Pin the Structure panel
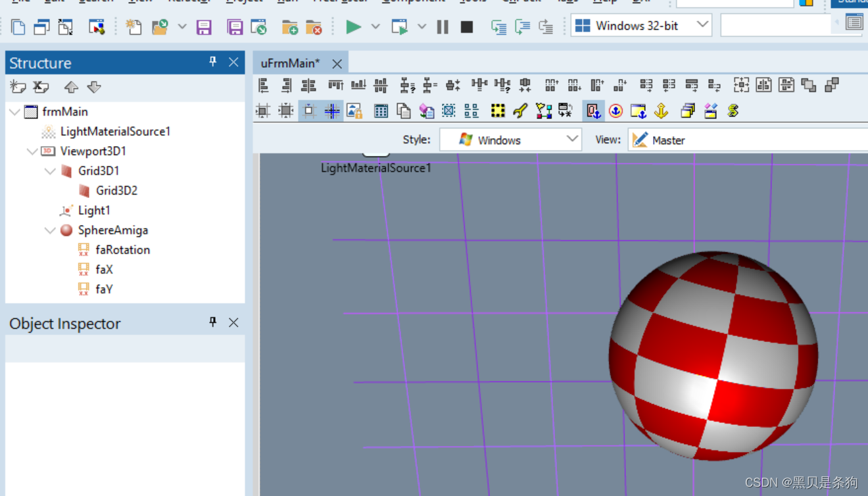The width and height of the screenshot is (868, 496). tap(212, 62)
